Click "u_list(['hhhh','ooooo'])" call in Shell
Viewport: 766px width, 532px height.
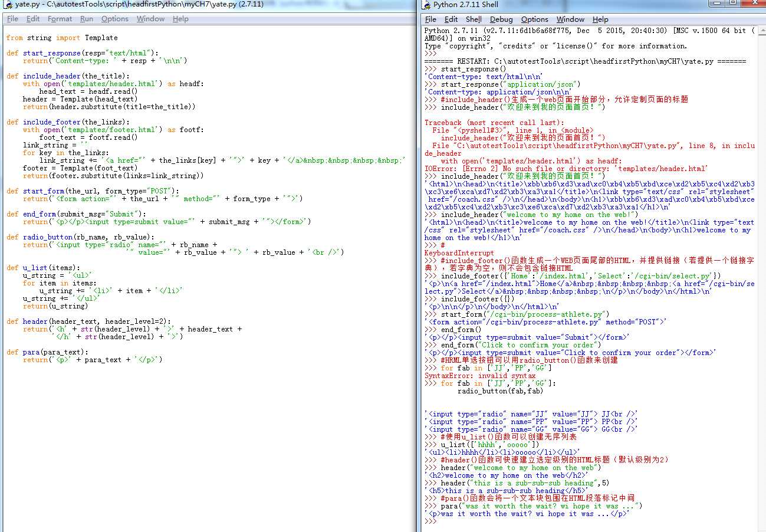490,445
